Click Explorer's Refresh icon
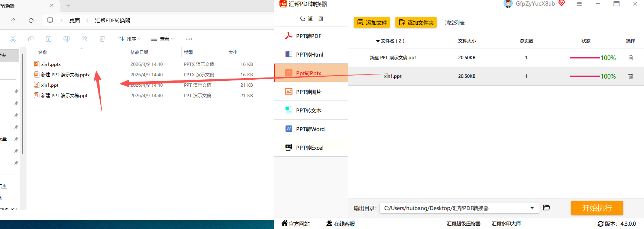This screenshot has height=229, width=644. (31, 20)
